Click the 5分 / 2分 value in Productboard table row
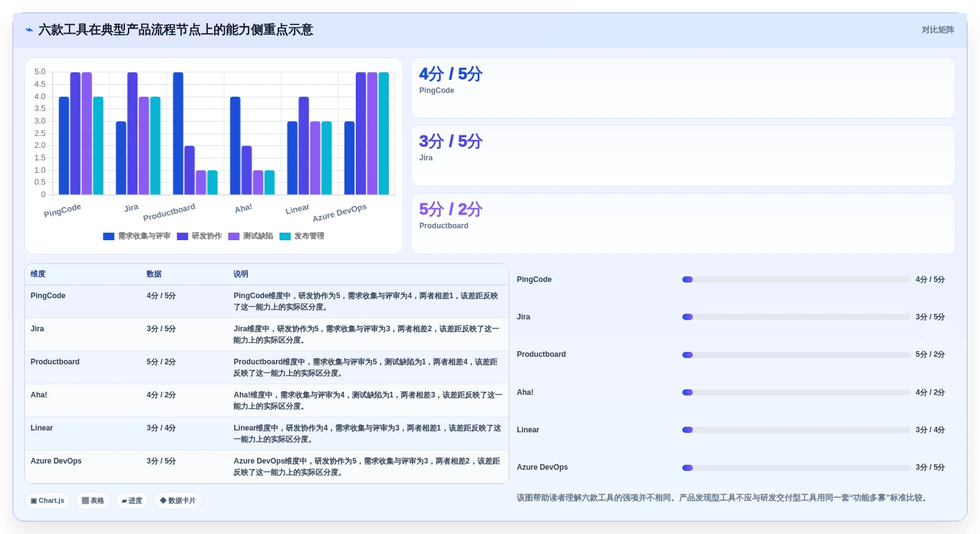Viewport: 980px width, 534px height. coord(161,362)
